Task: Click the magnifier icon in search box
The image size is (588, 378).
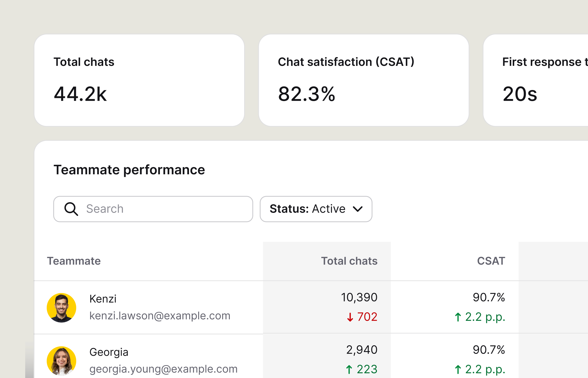Action: [71, 209]
